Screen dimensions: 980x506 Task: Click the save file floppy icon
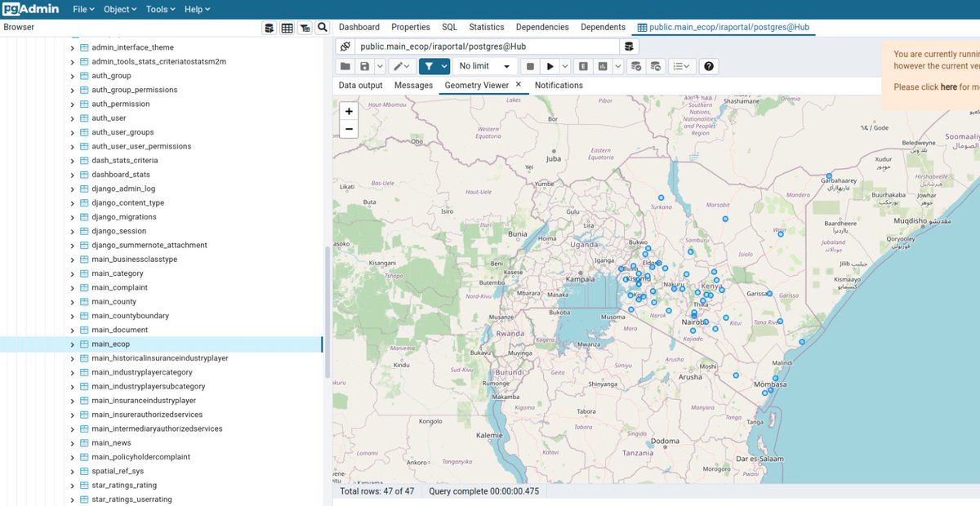[365, 66]
